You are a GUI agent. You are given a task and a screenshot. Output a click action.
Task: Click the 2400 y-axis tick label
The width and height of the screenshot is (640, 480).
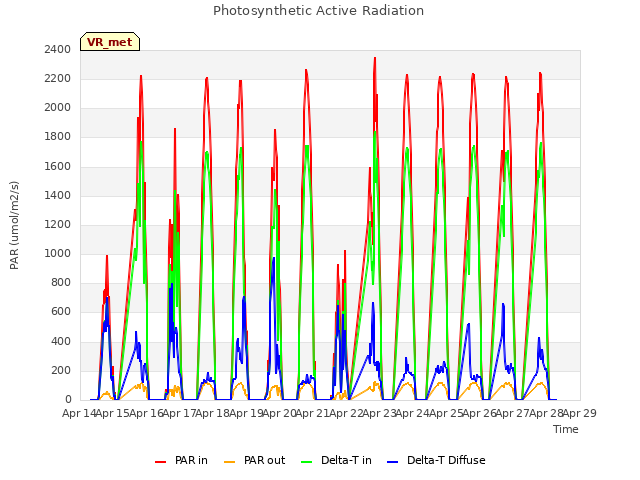[58, 49]
